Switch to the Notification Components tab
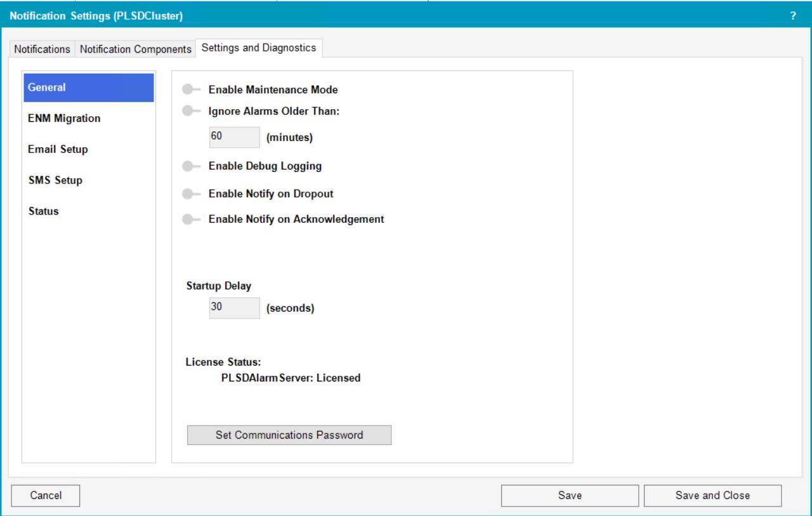Screen dimensions: 812x516 pyautogui.click(x=134, y=49)
